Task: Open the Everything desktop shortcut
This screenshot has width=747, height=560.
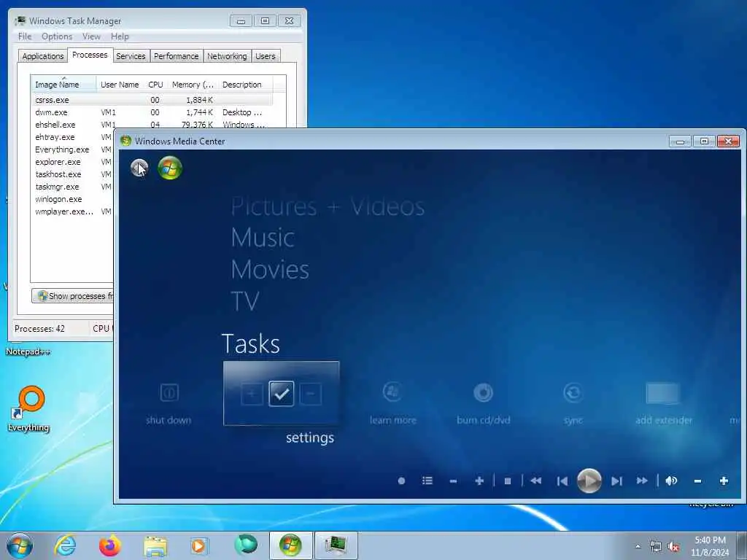Action: [28, 408]
